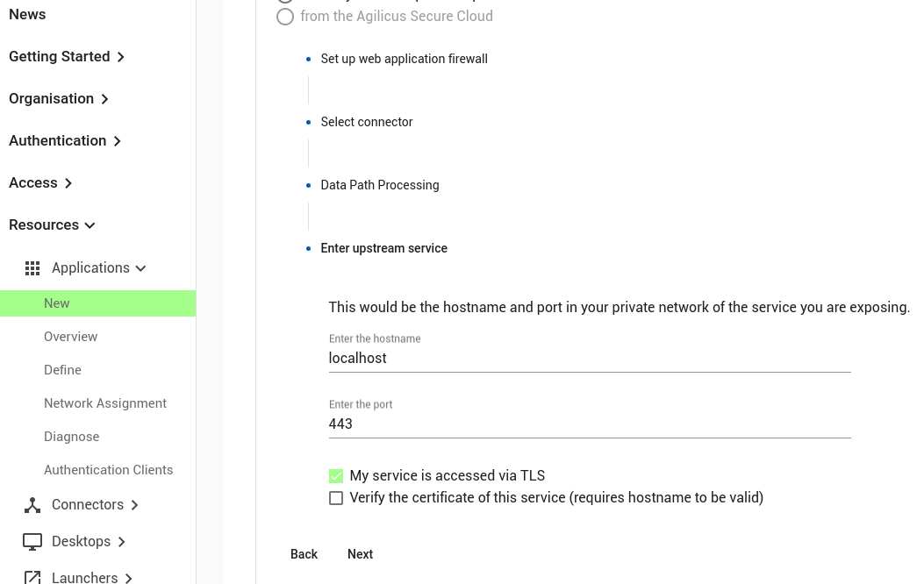Click the Launchers external-link icon
The height and width of the screenshot is (584, 924).
click(32, 577)
